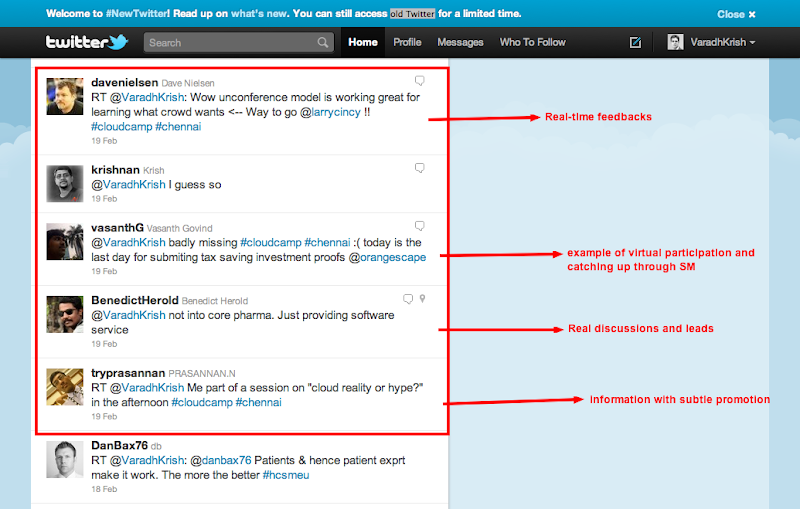Open the tryprasannan username link

(x=128, y=373)
